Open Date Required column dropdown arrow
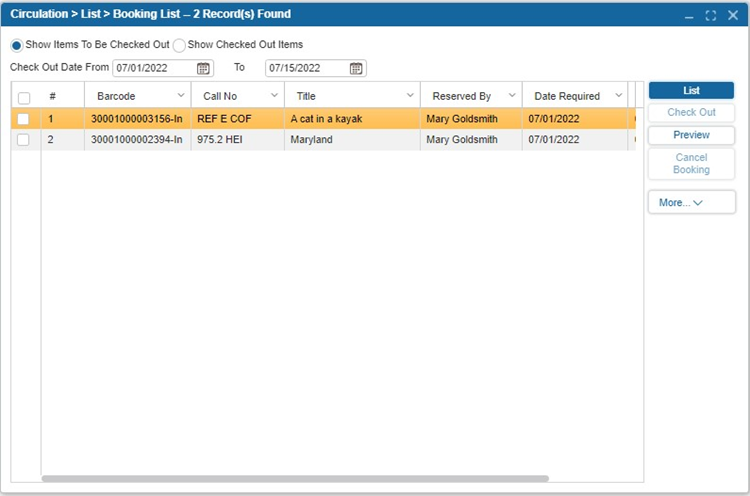The height and width of the screenshot is (496, 750). tap(618, 95)
